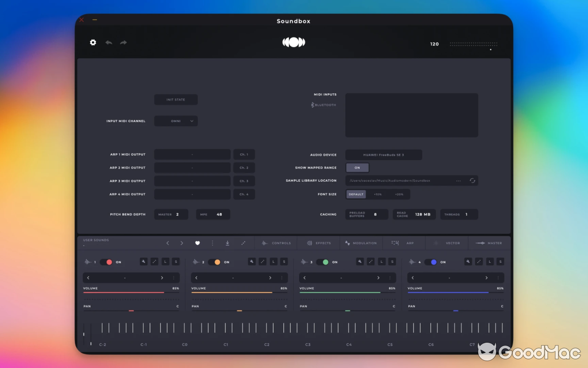This screenshot has width=588, height=368.
Task: Click the undo arrow icon
Action: [x=108, y=42]
